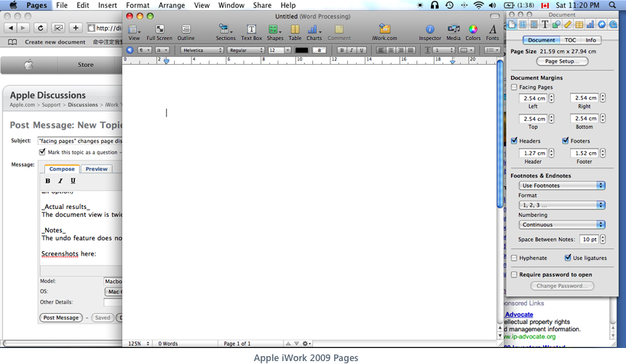Screen dimensions: 626x364
Task: Open the Numbering Continuous popup
Action: (x=562, y=225)
